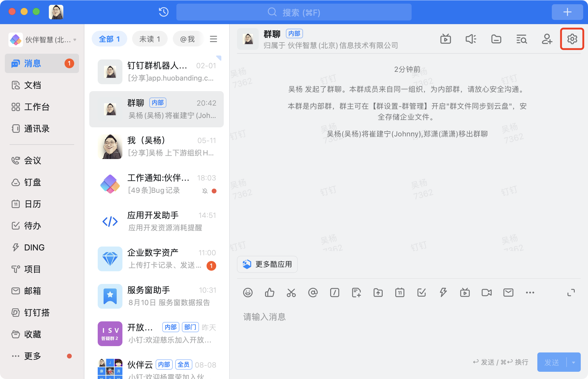The image size is (588, 379).
Task: Open 钉钉搭 in the sidebar
Action: [42, 313]
